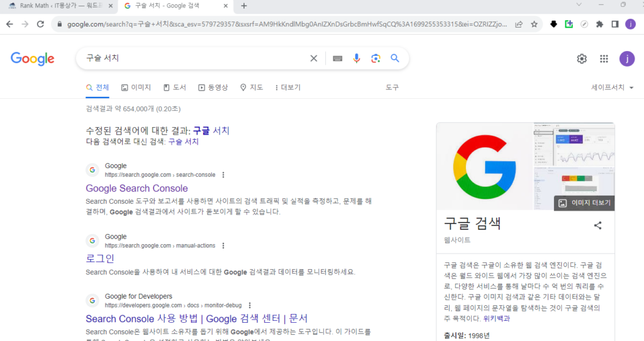
Task: Click the share page icon in address bar
Action: pos(519,25)
